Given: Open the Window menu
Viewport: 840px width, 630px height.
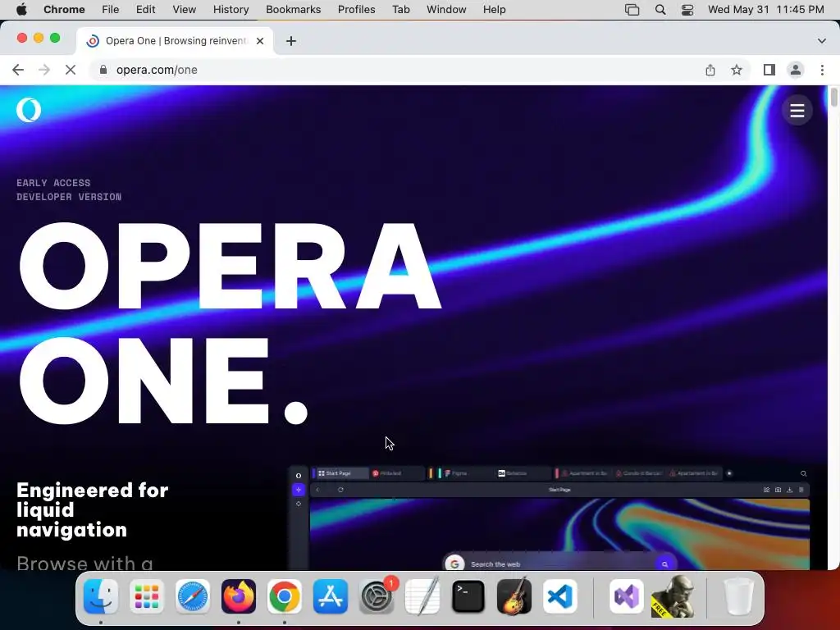Looking at the screenshot, I should (446, 10).
